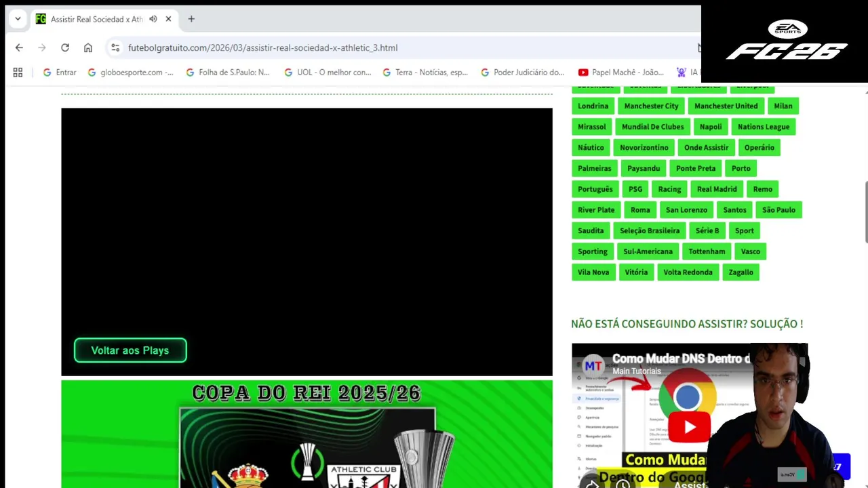The image size is (868, 488).
Task: Select the Napoli tag
Action: pos(711,127)
